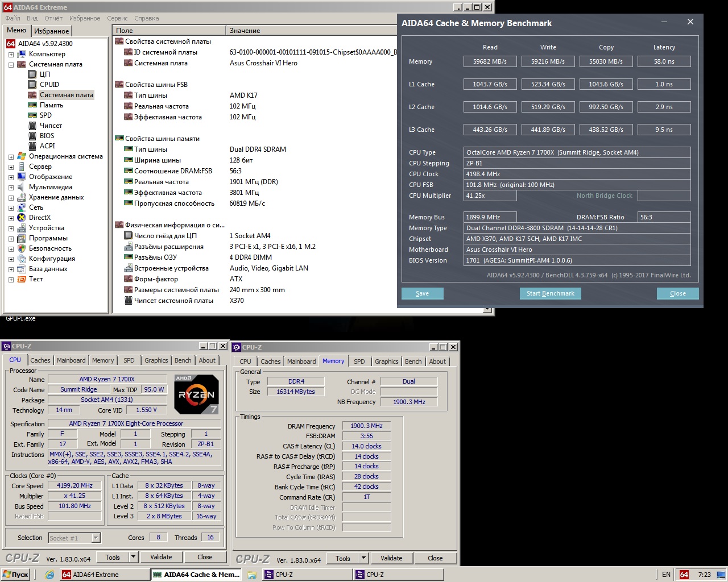This screenshot has width=728, height=582.
Task: Select the Память icon in the AIDA64 tree
Action: (33, 105)
